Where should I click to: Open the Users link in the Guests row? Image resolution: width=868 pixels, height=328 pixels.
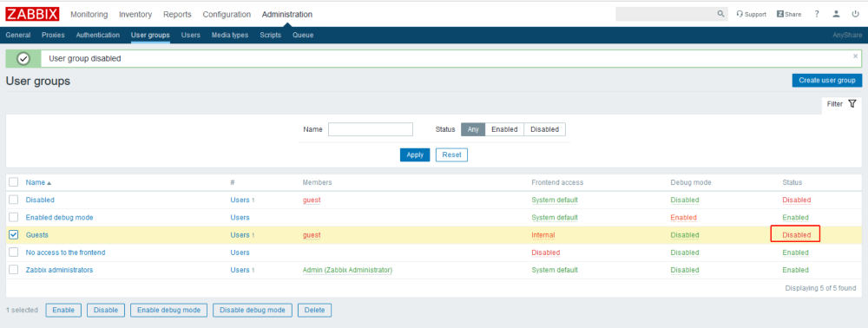tap(240, 235)
